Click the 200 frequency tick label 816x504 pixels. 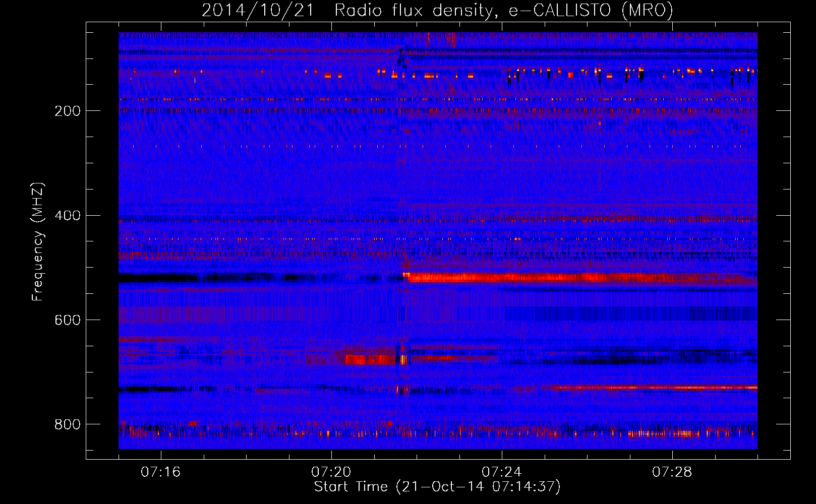68,111
